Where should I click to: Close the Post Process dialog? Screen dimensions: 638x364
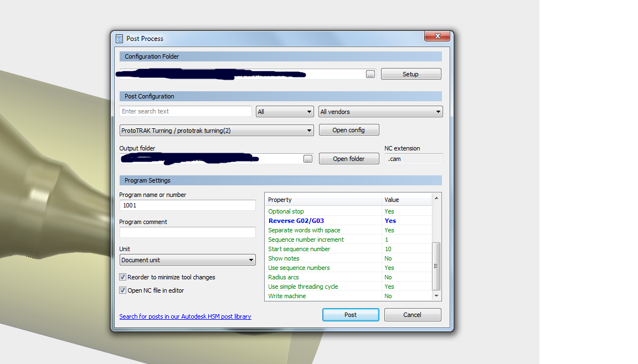click(x=437, y=36)
